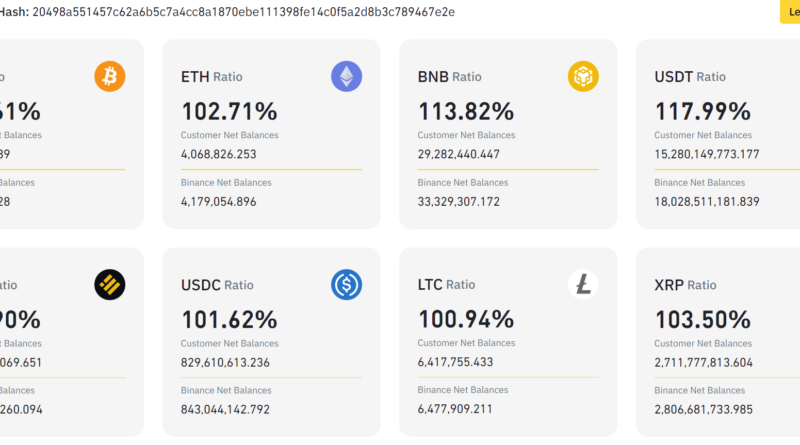Image resolution: width=800 pixels, height=445 pixels.
Task: Select the ETH Ratio heading
Action: [x=211, y=77]
